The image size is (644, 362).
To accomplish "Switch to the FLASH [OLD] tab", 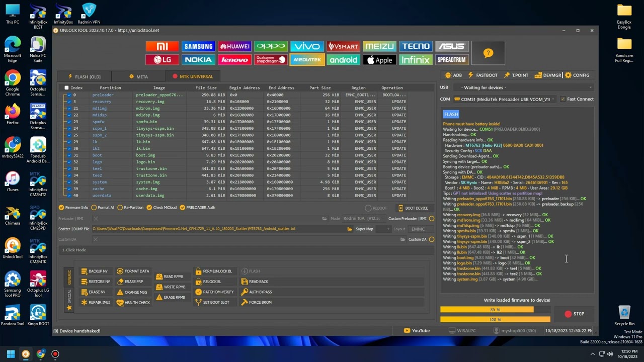I will [85, 77].
